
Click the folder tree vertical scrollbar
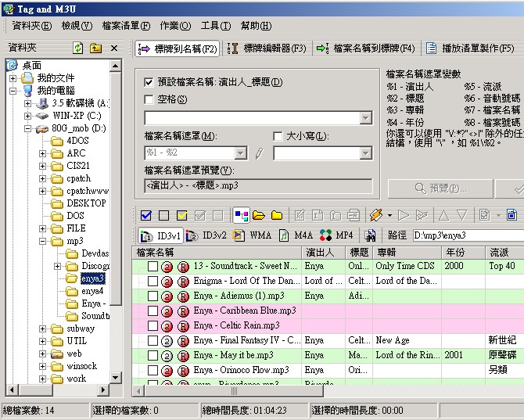(116, 235)
